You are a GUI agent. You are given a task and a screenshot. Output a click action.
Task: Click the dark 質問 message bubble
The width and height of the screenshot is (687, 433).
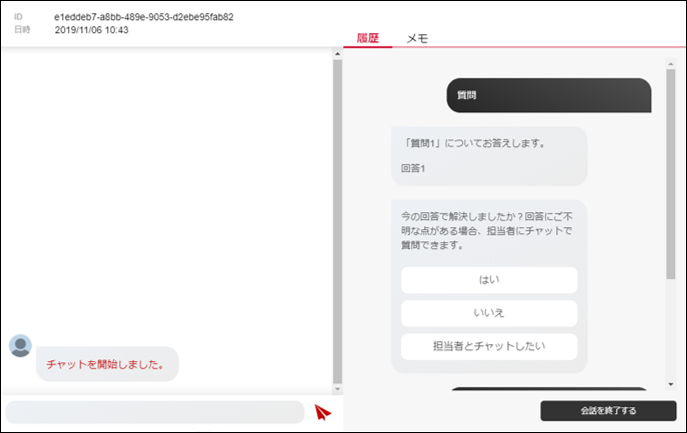tap(548, 95)
